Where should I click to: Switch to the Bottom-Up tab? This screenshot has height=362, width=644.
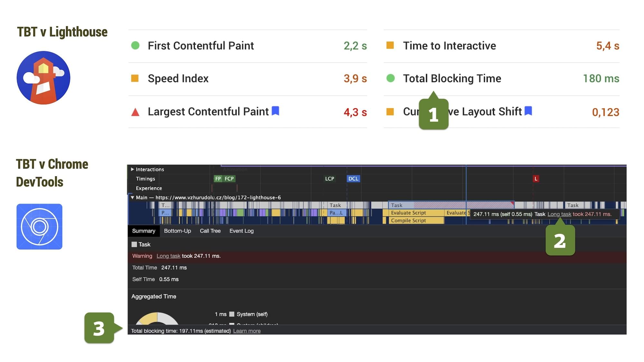point(177,231)
